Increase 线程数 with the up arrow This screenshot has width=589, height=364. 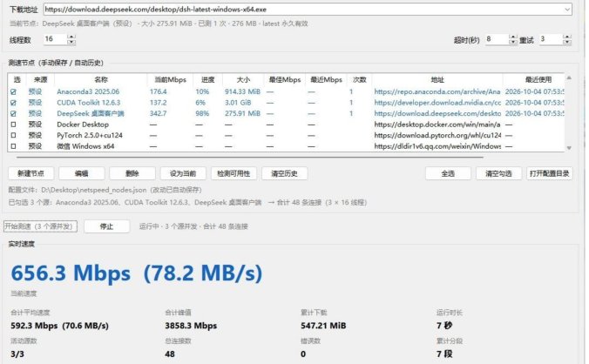(71, 37)
